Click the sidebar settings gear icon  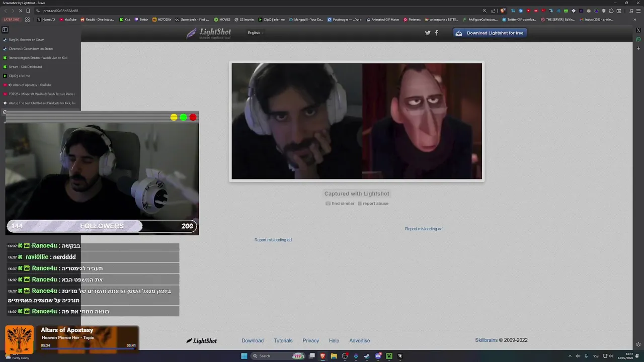638,344
